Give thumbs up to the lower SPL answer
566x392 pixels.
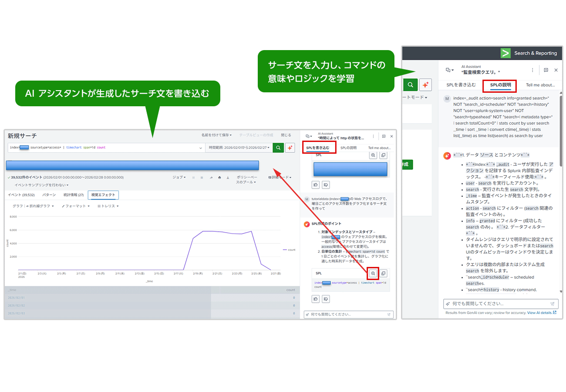tap(315, 299)
